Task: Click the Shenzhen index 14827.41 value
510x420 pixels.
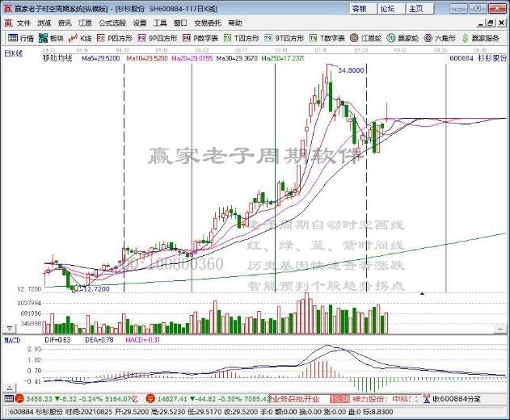Action: (172, 399)
